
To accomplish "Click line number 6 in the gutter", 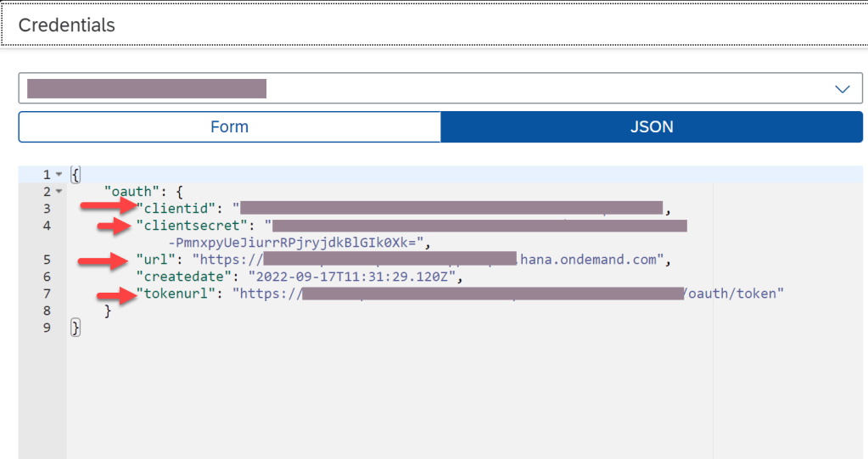I will 46,277.
